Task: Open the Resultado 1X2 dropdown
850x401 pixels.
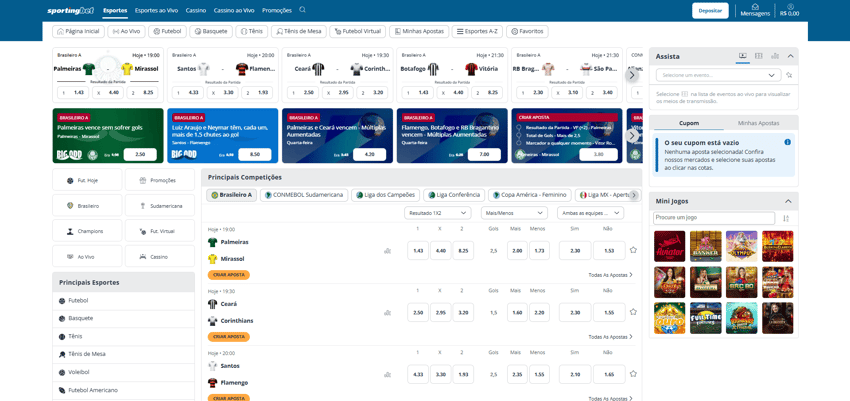Action: pos(438,213)
